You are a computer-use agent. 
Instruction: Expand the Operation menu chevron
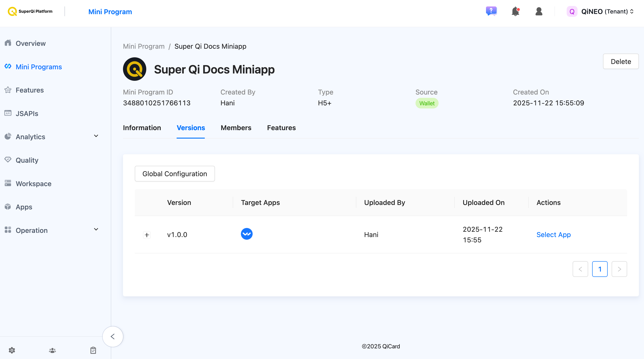point(96,230)
